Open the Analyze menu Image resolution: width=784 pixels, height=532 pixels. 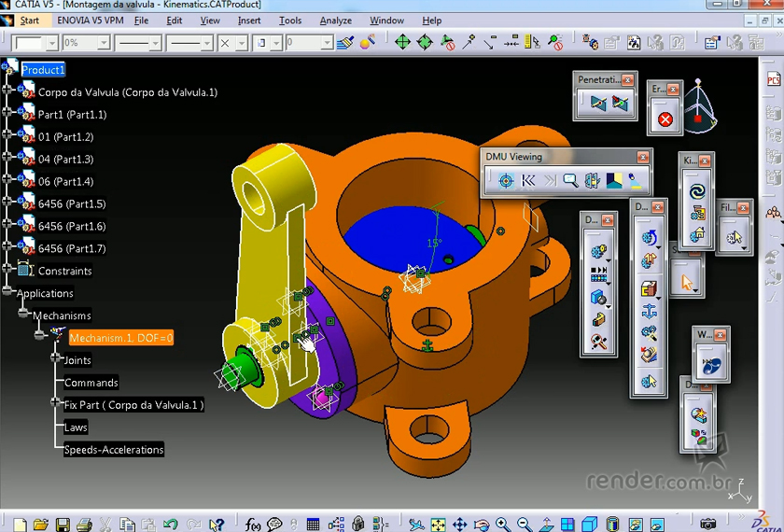(x=335, y=20)
